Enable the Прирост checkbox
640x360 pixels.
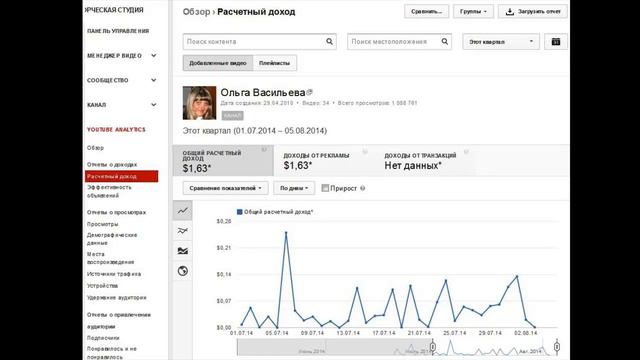pos(325,188)
